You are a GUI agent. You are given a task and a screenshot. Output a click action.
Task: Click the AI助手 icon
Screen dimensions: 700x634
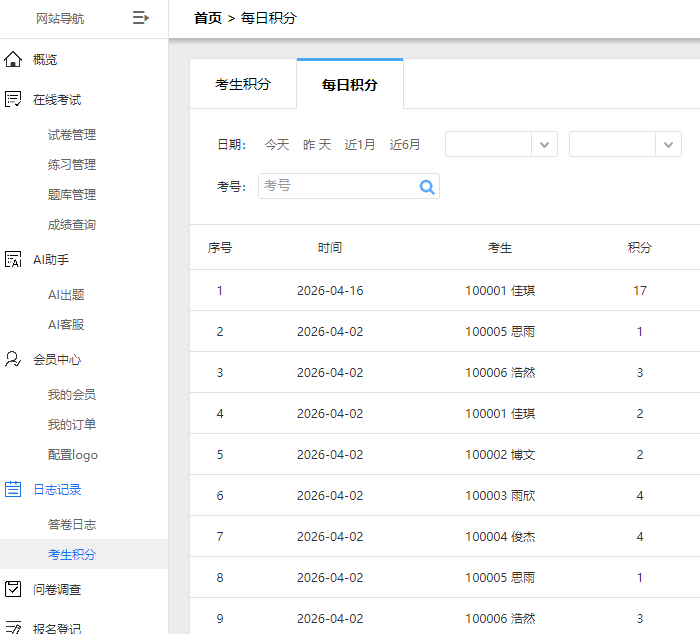(13, 259)
